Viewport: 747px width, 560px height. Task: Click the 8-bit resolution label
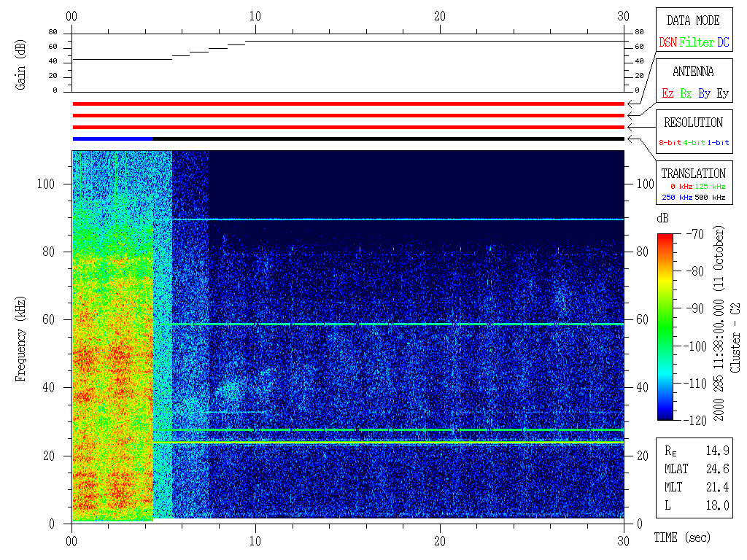[670, 143]
